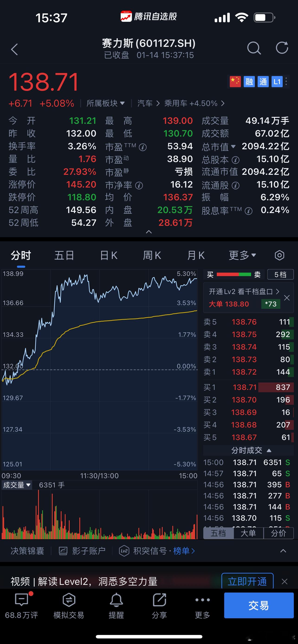Tap the blue 交易 trade button
The width and height of the screenshot is (298, 644).
(259, 605)
